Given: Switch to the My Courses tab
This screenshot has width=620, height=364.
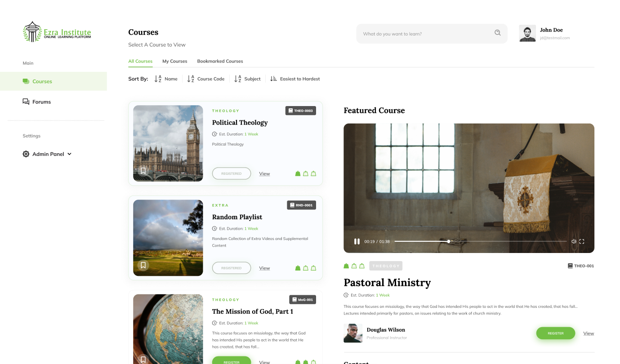Looking at the screenshot, I should (x=175, y=61).
